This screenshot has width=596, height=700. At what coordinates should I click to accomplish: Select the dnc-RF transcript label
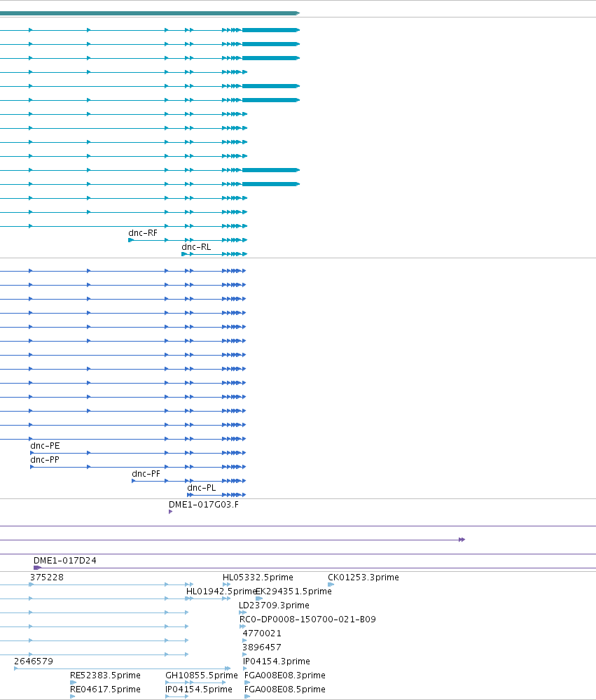point(143,233)
